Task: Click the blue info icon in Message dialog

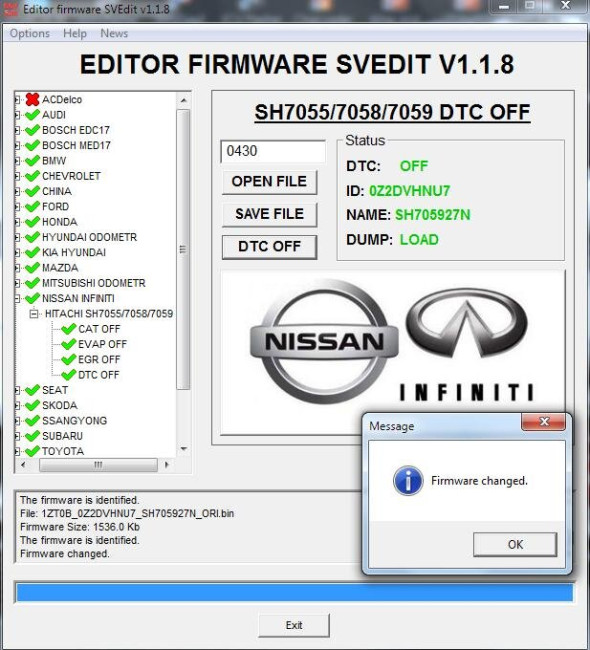Action: tap(408, 481)
